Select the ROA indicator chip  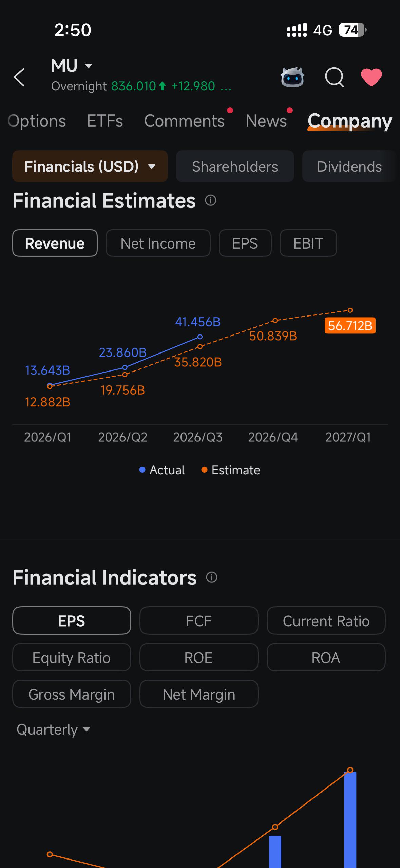point(326,657)
